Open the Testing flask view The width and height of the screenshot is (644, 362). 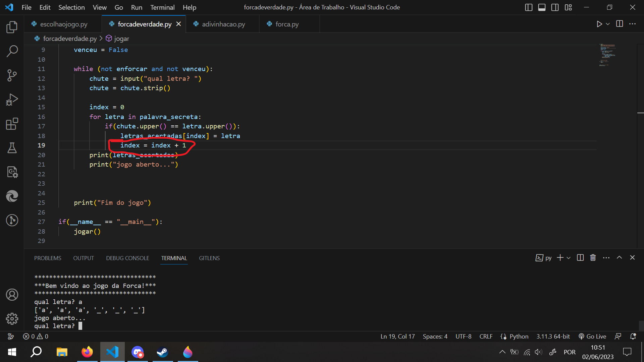pyautogui.click(x=12, y=148)
